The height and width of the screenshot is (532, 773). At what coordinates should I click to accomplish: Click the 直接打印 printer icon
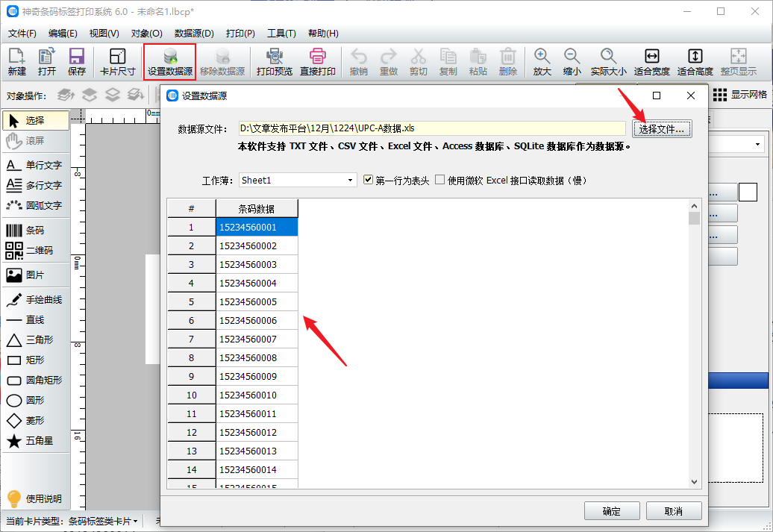[x=318, y=62]
